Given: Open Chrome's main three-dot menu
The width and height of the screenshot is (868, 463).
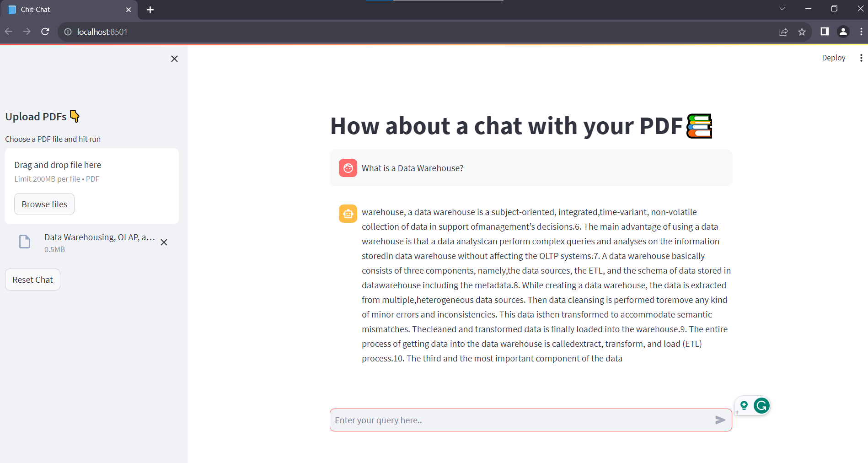Looking at the screenshot, I should (862, 32).
